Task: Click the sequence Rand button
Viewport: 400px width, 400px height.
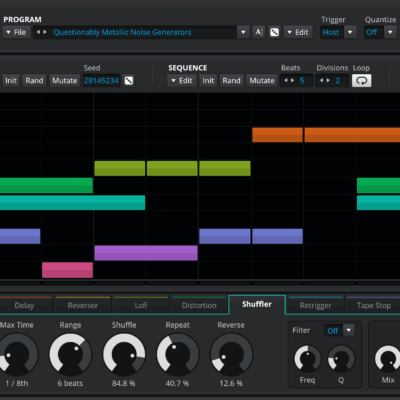Action: click(231, 81)
